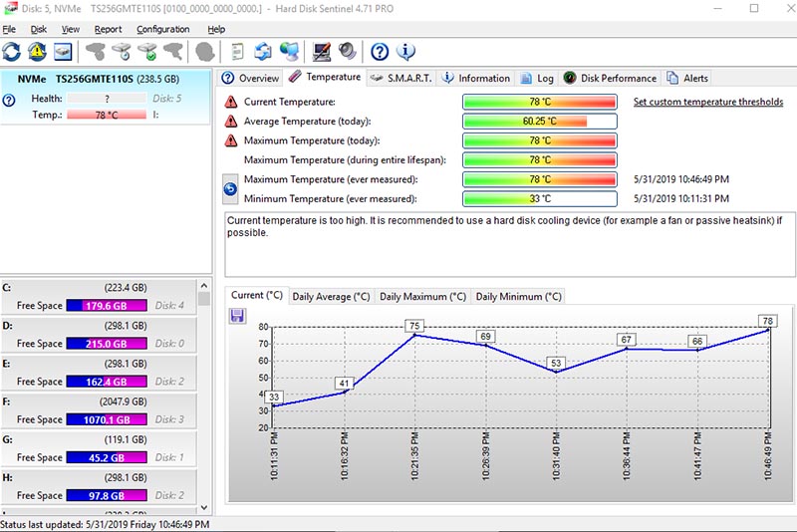Click the 'Status last updated' status bar text
This screenshot has height=532, width=797.
105,524
